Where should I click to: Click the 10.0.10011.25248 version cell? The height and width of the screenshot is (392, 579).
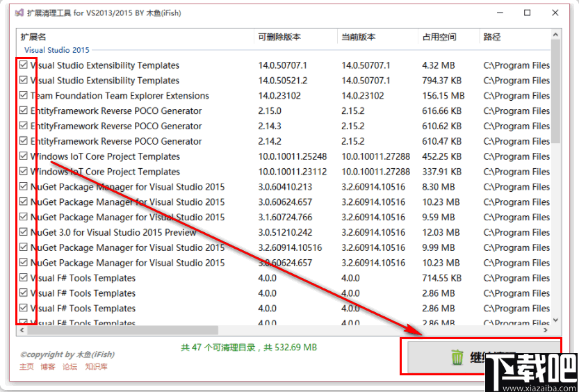tap(293, 156)
